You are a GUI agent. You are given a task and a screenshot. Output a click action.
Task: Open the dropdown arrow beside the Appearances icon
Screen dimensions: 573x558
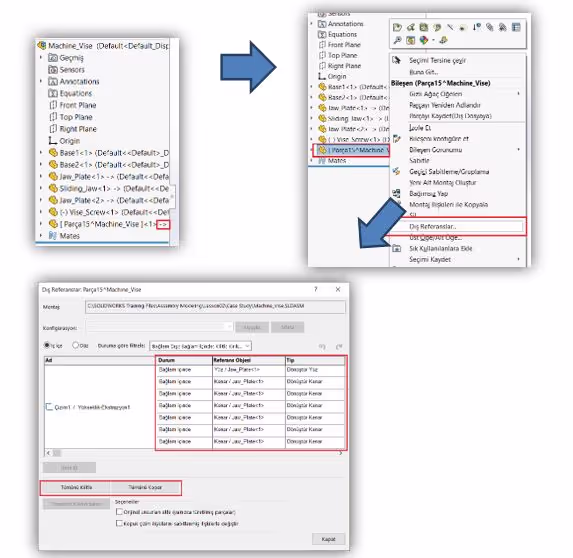(433, 40)
